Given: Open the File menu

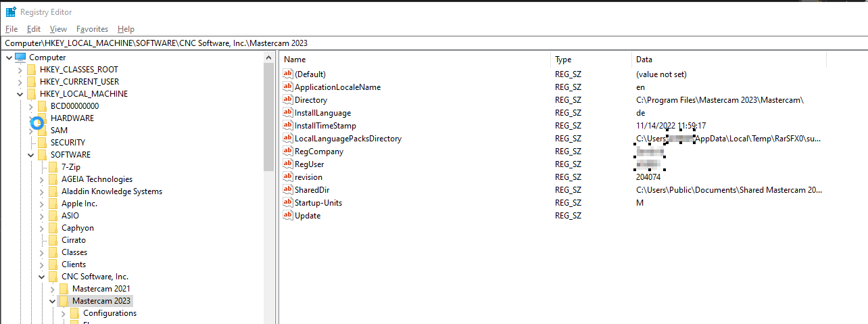Looking at the screenshot, I should 11,29.
